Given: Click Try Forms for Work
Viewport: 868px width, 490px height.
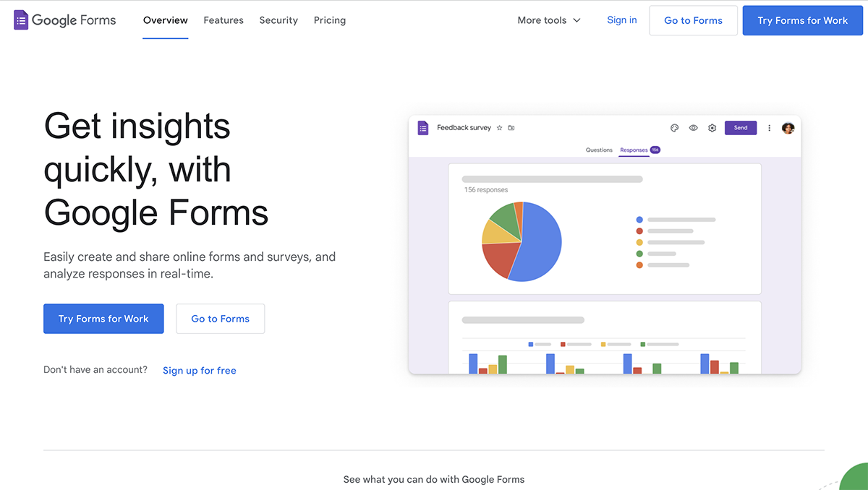Looking at the screenshot, I should [103, 318].
